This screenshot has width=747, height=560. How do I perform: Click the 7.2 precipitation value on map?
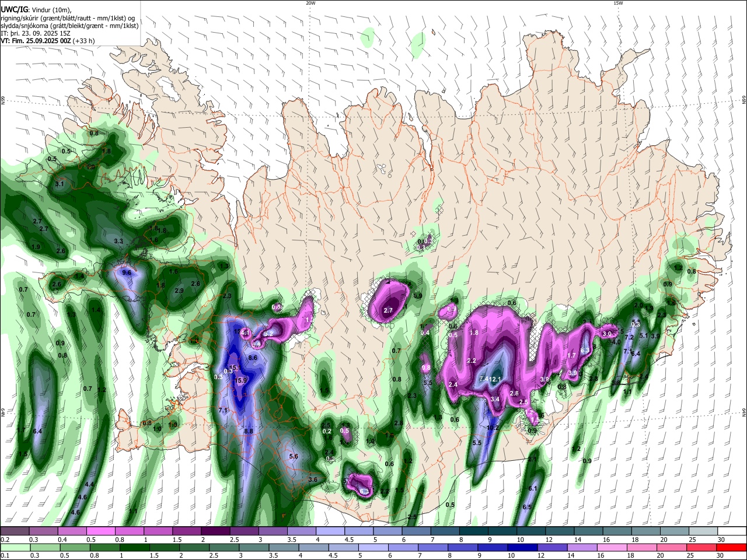629,338
